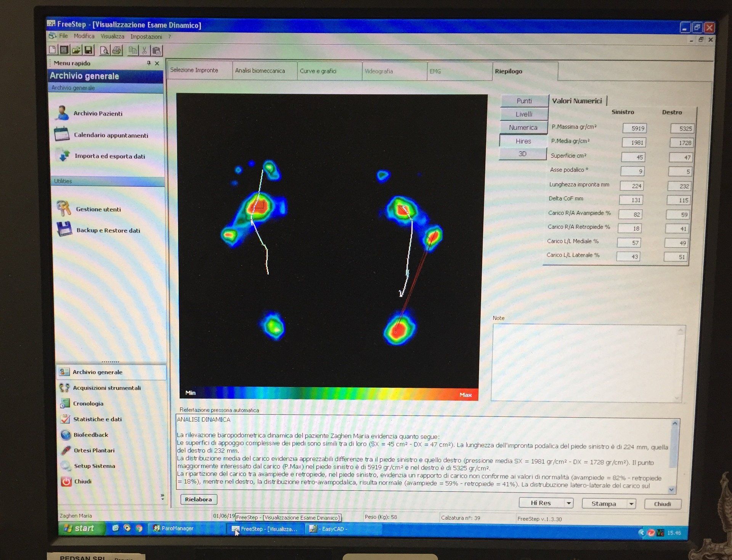Open the Stampa dropdown arrow
The width and height of the screenshot is (732, 560).
(x=631, y=504)
